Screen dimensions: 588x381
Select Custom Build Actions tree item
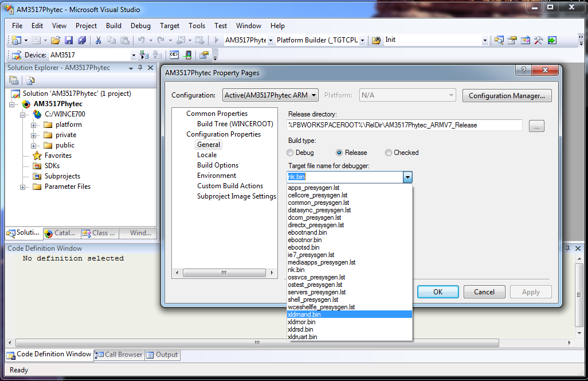[230, 186]
